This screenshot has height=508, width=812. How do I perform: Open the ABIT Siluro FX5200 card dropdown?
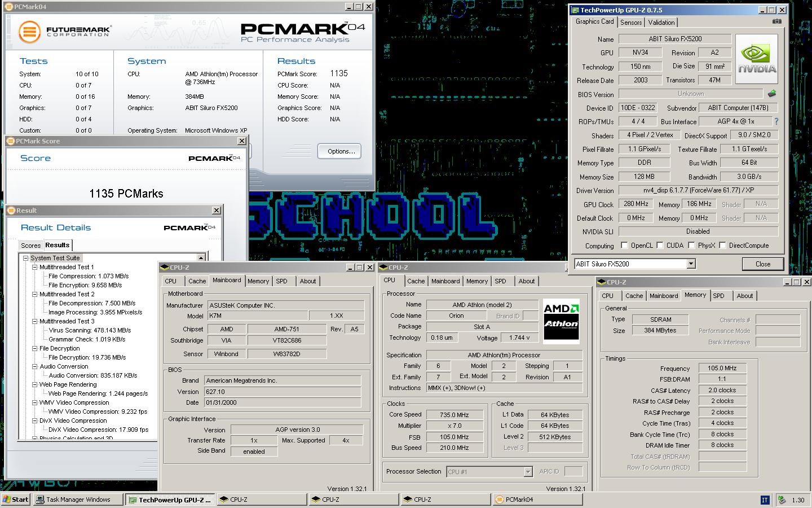point(691,264)
